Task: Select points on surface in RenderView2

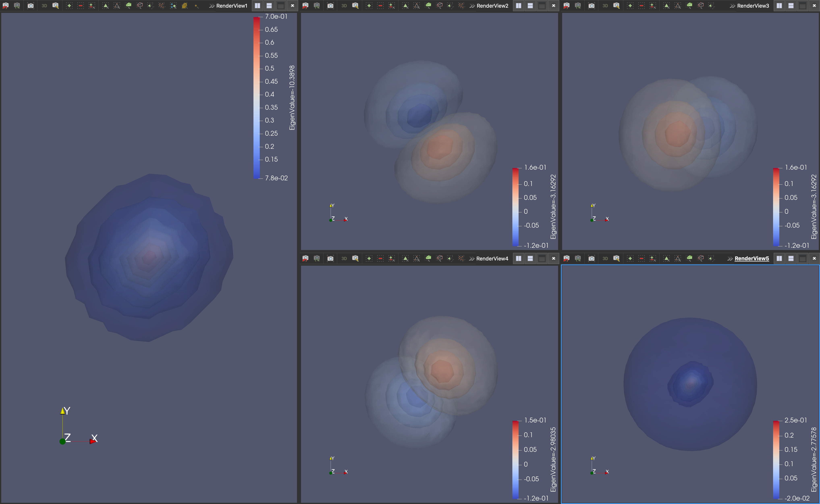Action: (x=417, y=6)
